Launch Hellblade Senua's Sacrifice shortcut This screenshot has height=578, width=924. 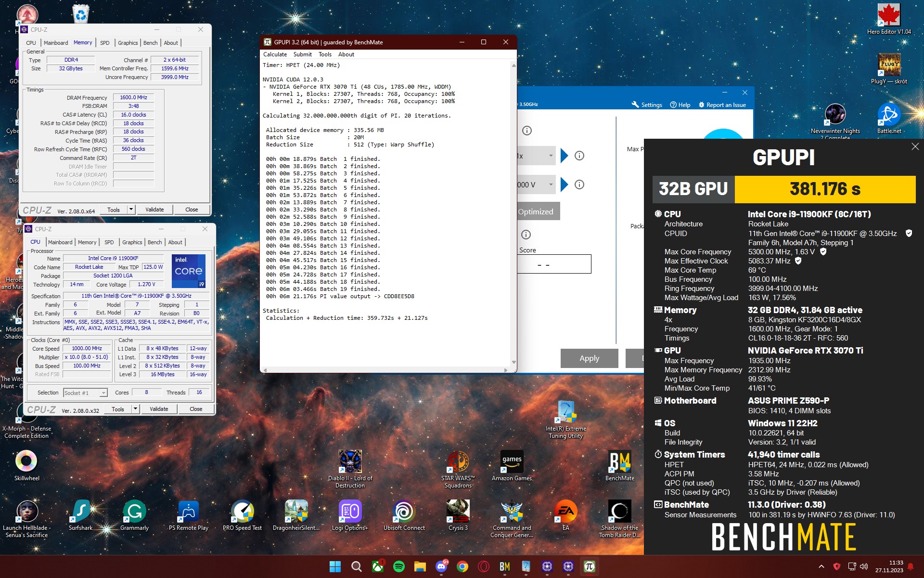(26, 518)
